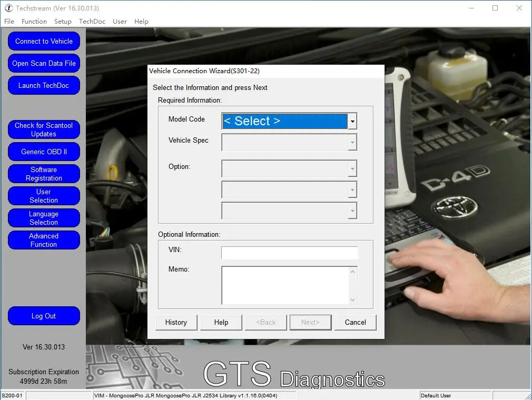Click Memo scrollbar up arrow
The width and height of the screenshot is (532, 400).
pyautogui.click(x=353, y=272)
